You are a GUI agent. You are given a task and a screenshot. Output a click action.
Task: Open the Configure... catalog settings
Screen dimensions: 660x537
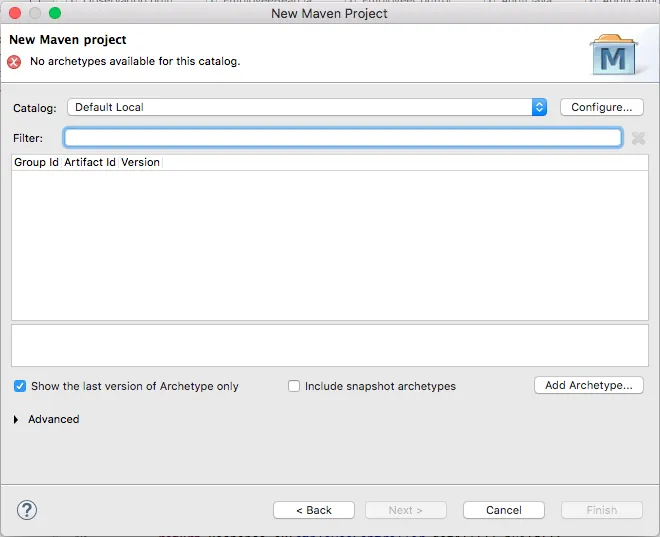601,107
